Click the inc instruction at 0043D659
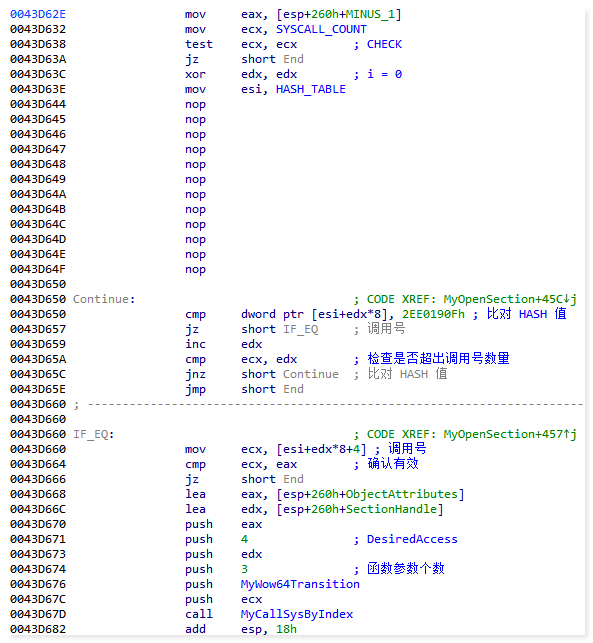The image size is (593, 643). [195, 344]
